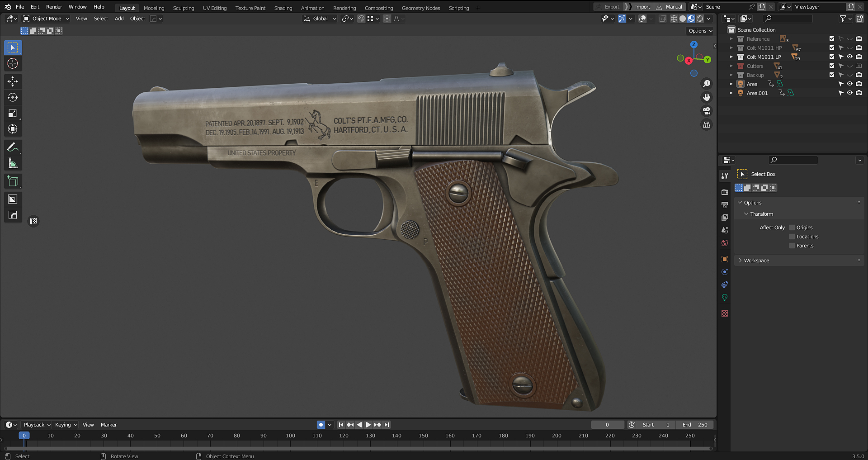Select the Measure tool
868x460 pixels.
coord(13,163)
